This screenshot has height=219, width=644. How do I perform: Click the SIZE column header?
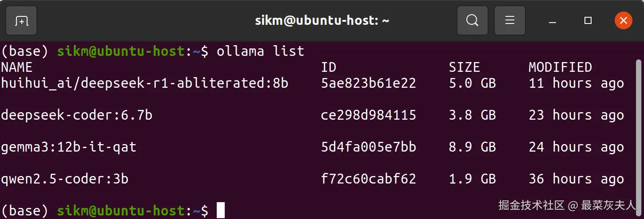point(464,67)
